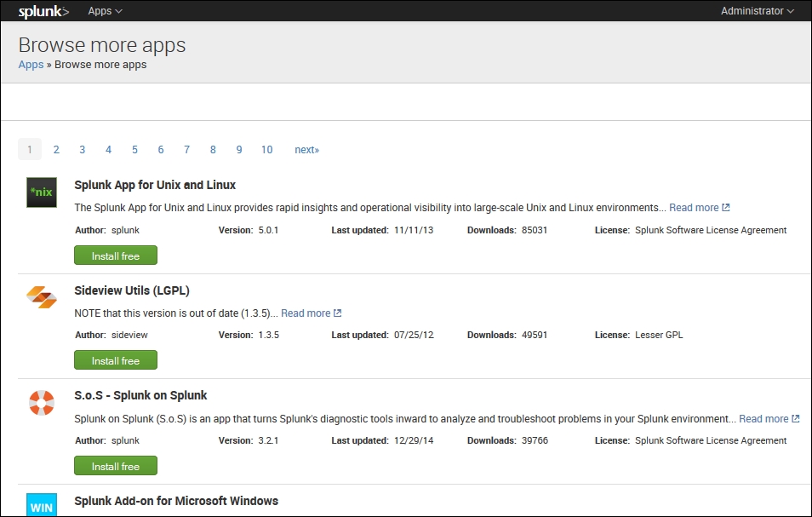812x517 pixels.
Task: Click last updated 07/25/12 date
Action: pyautogui.click(x=414, y=335)
